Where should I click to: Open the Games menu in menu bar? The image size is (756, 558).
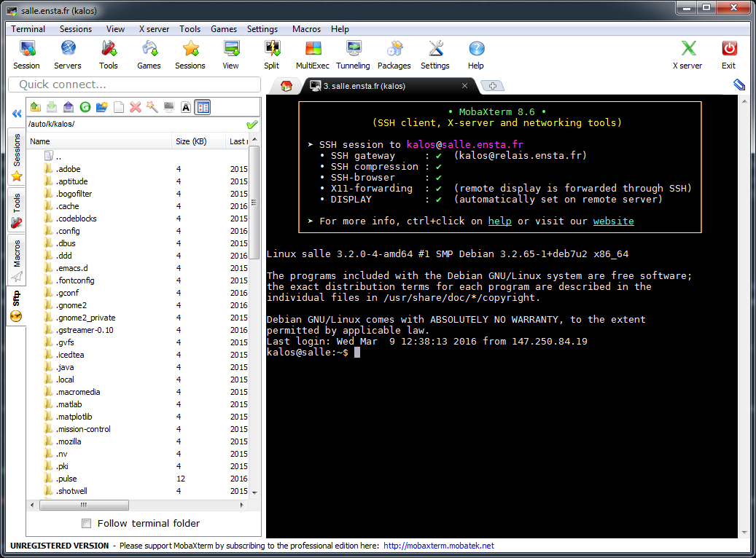tap(224, 29)
